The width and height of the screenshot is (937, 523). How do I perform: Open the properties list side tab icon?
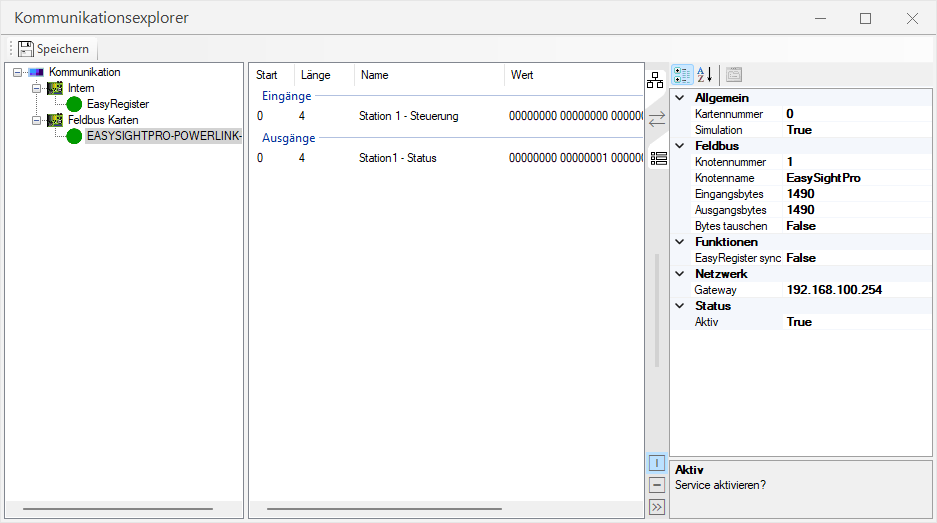658,158
